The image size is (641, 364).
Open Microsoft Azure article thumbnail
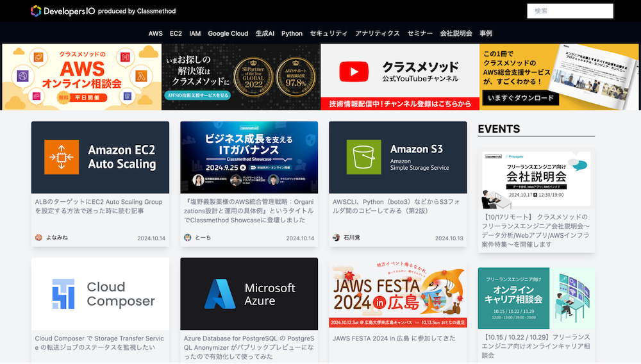[249, 294]
